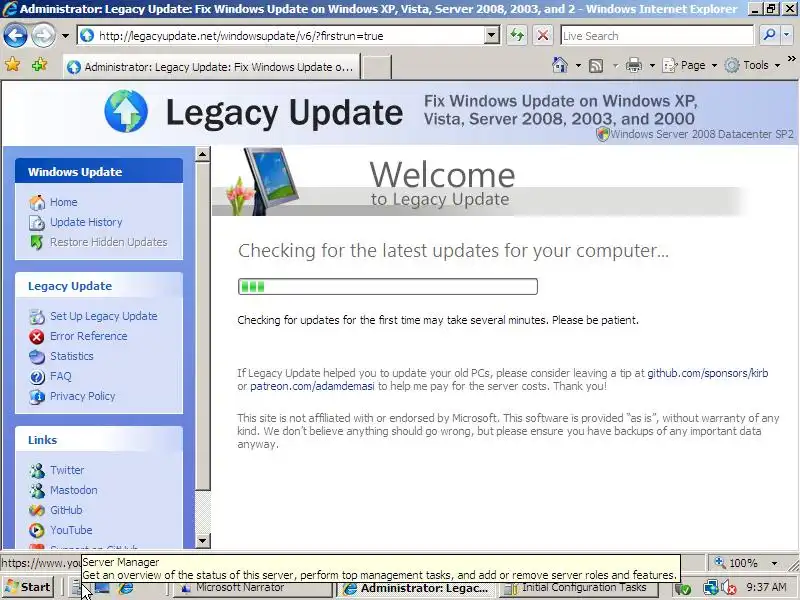Click the update check progress bar
The height and width of the screenshot is (600, 800).
(x=388, y=286)
